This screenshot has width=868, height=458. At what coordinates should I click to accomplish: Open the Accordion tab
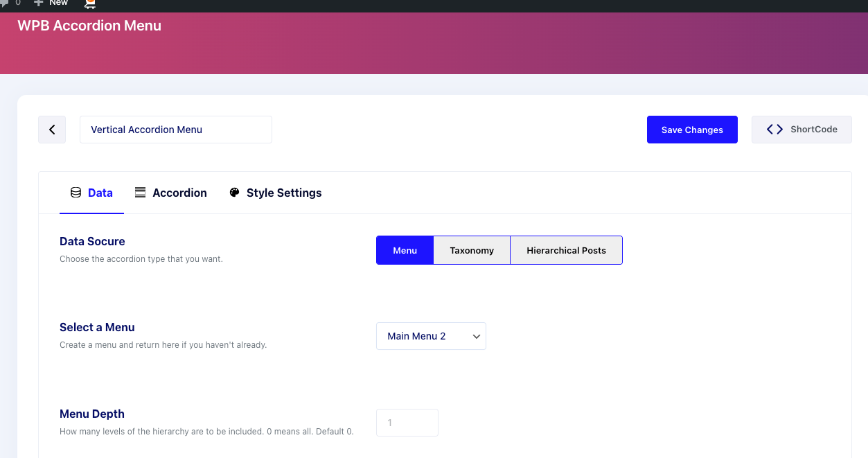point(171,193)
